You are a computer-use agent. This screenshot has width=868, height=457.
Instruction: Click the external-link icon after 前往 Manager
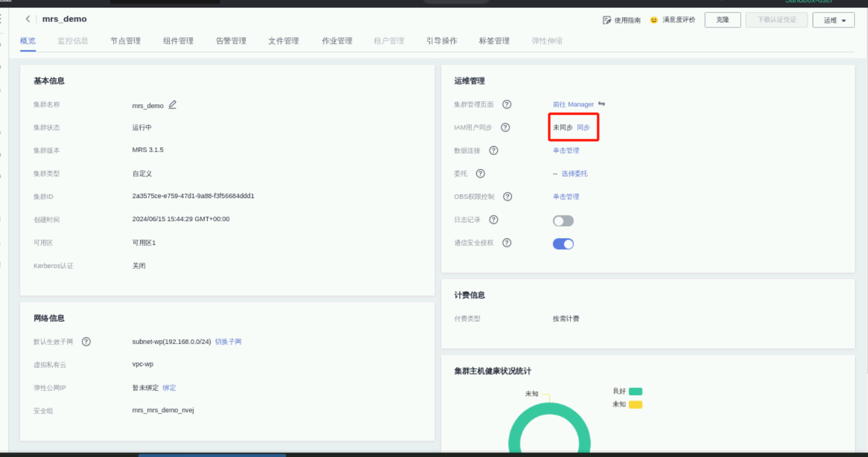click(602, 104)
